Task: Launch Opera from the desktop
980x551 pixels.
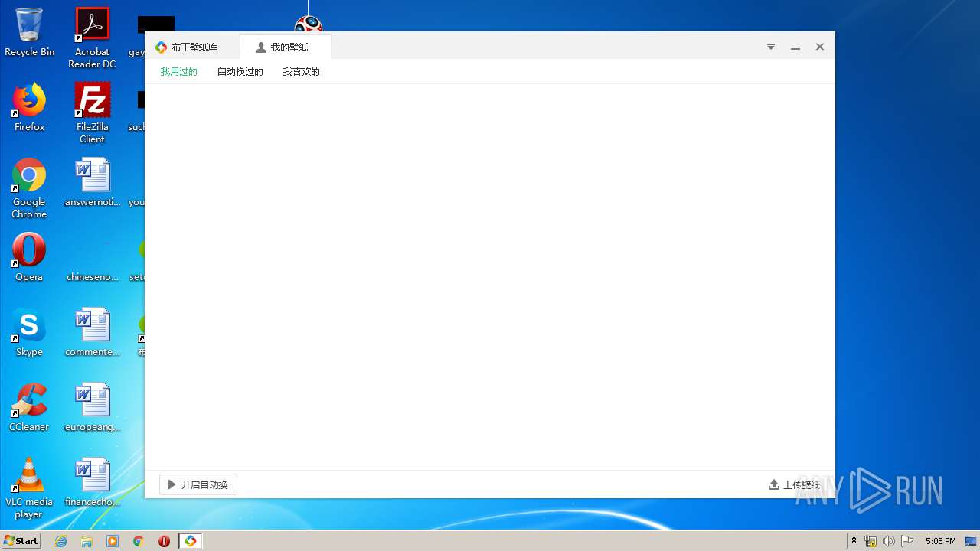Action: click(x=29, y=257)
